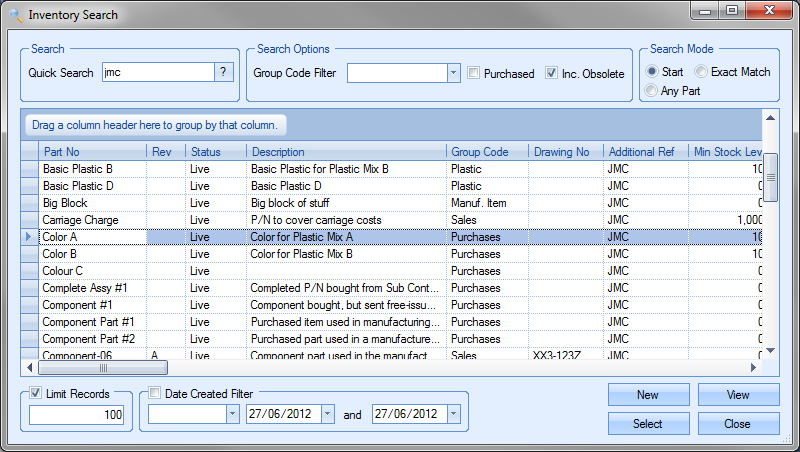
Task: Uncheck the Inc. Obsolete checkbox
Action: coord(552,73)
